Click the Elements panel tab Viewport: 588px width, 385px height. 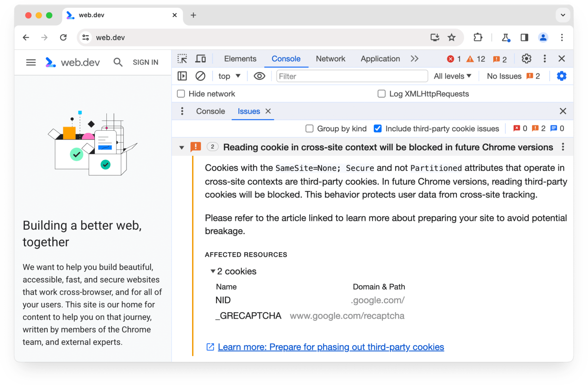click(x=239, y=58)
